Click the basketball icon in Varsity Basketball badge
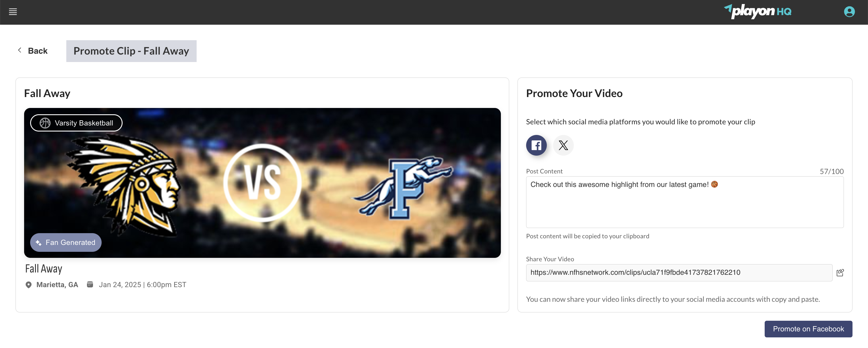The image size is (868, 348). (45, 123)
